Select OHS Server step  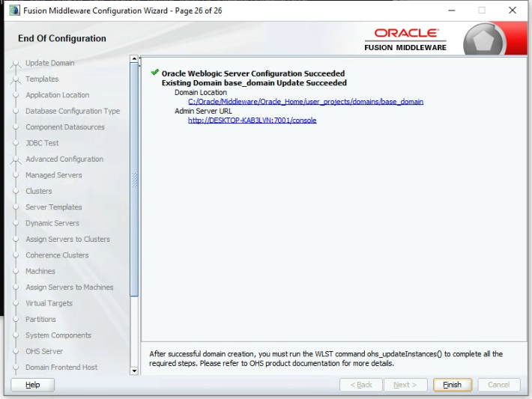point(44,351)
